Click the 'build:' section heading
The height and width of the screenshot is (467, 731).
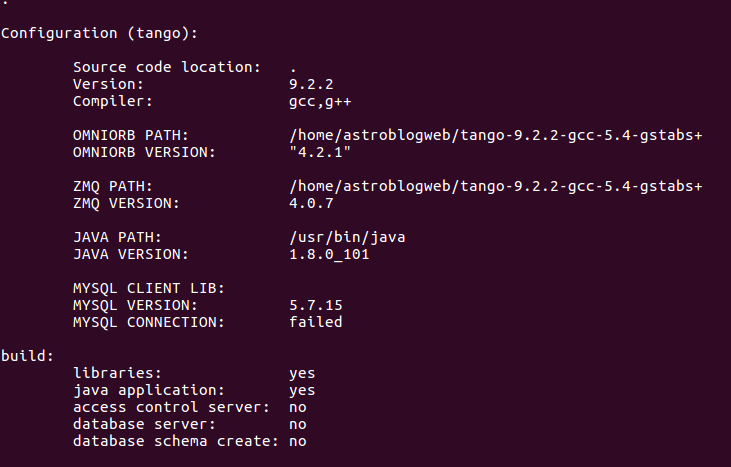click(28, 356)
